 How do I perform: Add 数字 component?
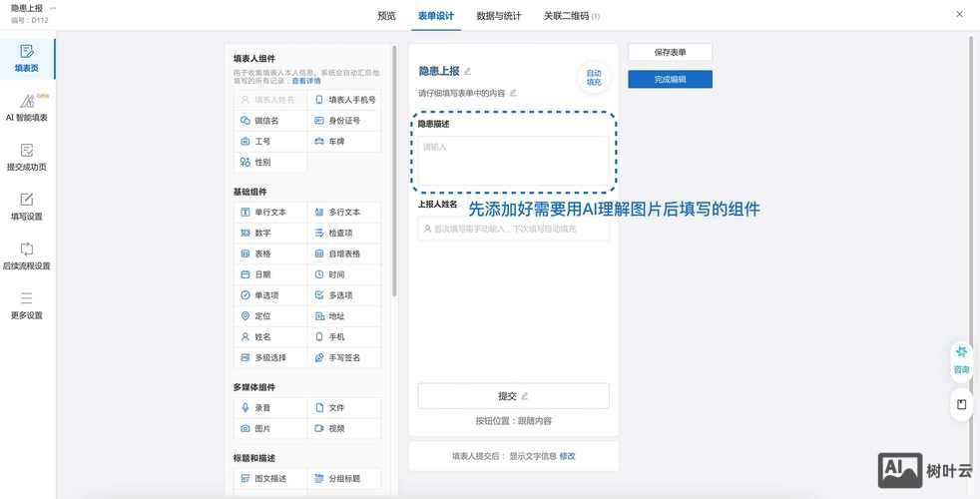[x=270, y=233]
